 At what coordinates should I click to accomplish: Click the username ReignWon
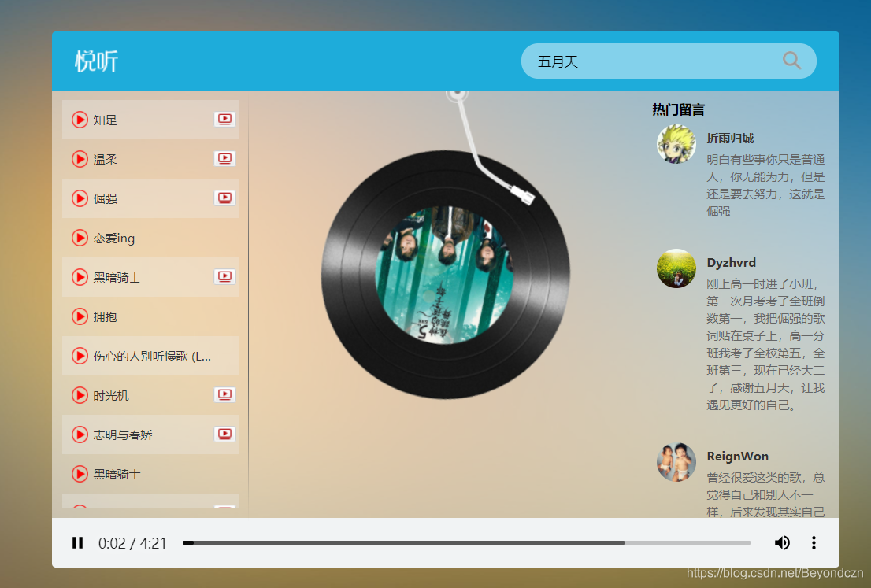(x=738, y=457)
